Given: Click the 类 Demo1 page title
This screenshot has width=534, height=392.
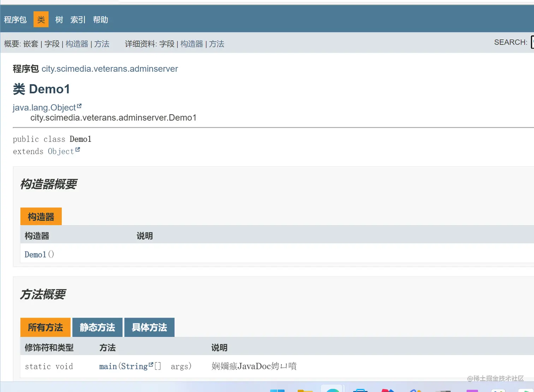Looking at the screenshot, I should pos(41,89).
